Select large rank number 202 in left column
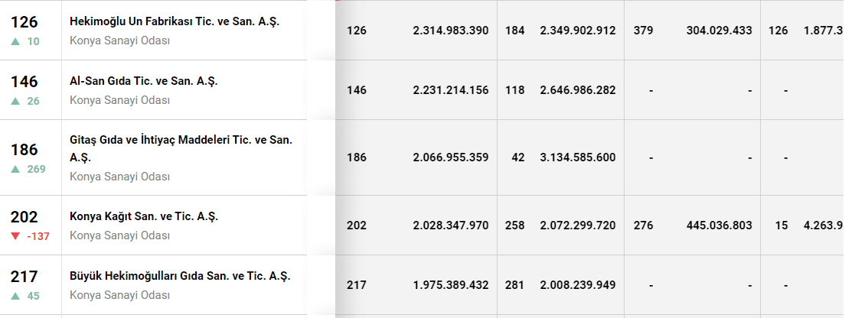The width and height of the screenshot is (868, 318). 24,217
